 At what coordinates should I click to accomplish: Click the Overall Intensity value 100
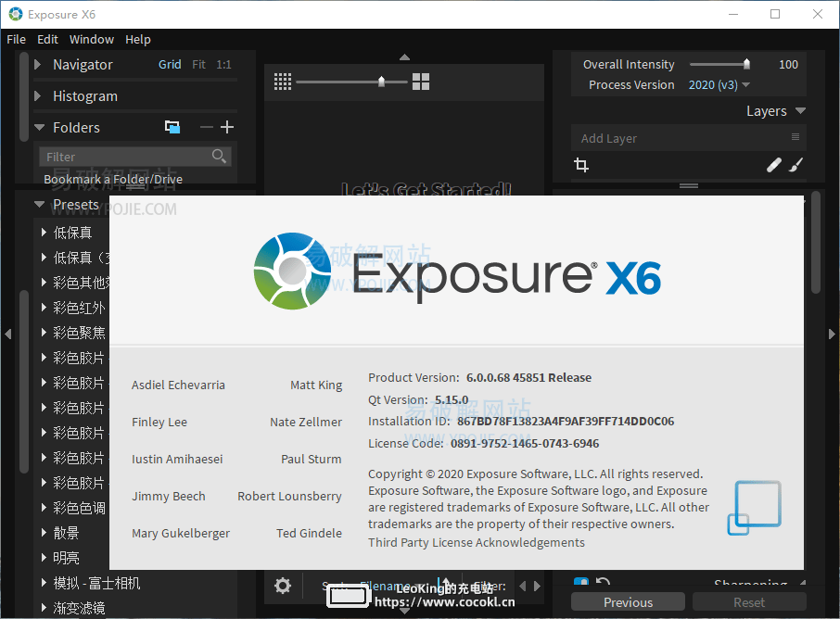788,64
